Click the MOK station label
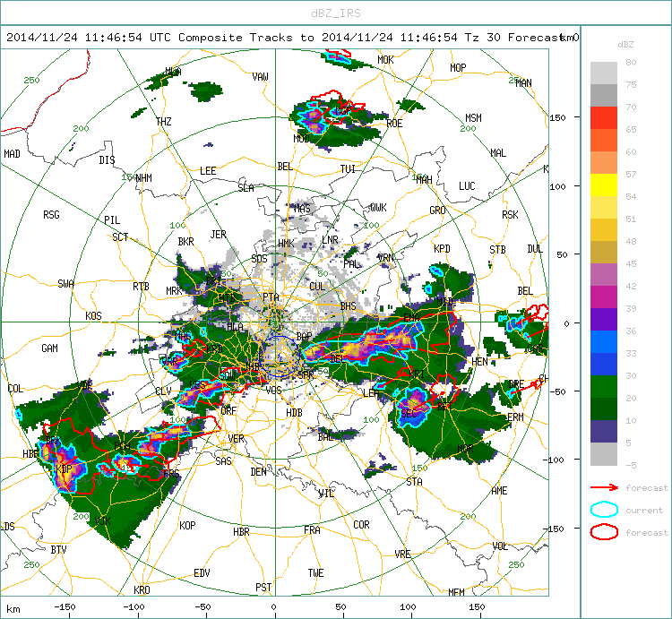672x619 pixels. (x=385, y=60)
